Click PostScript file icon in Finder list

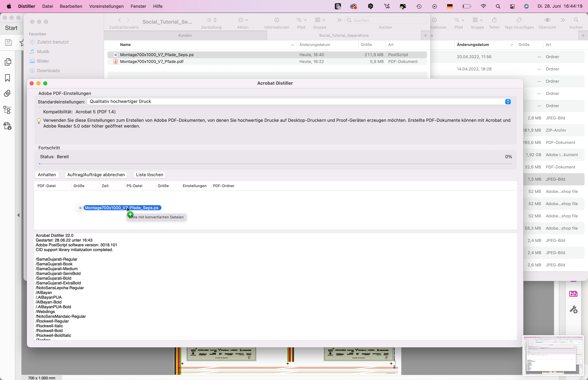[116, 55]
